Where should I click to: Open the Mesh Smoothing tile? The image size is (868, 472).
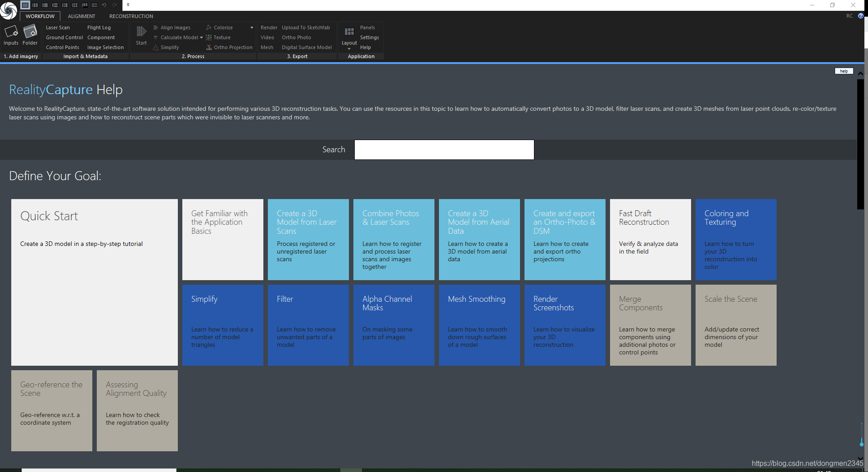[x=479, y=325]
